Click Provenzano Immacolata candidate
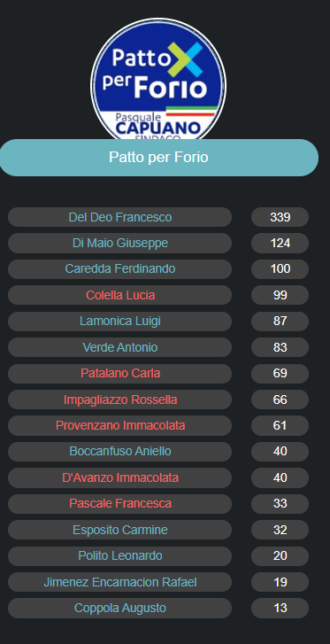 click(119, 425)
